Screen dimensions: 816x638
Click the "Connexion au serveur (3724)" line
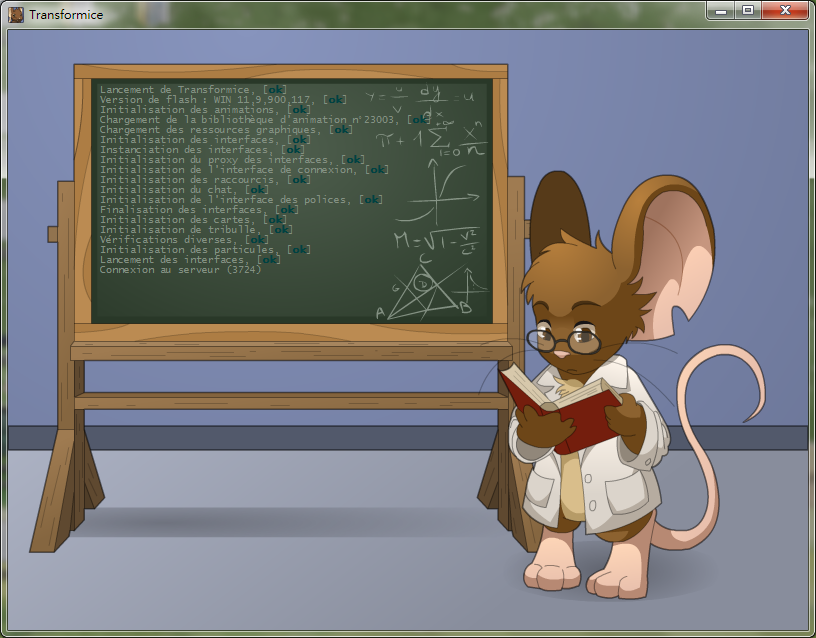tap(180, 270)
